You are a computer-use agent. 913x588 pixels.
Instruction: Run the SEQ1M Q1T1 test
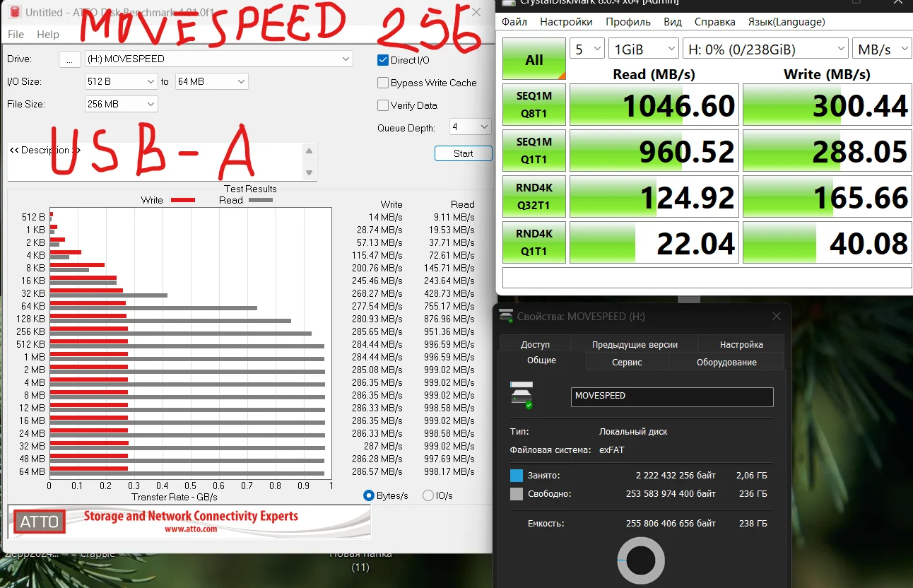[534, 151]
